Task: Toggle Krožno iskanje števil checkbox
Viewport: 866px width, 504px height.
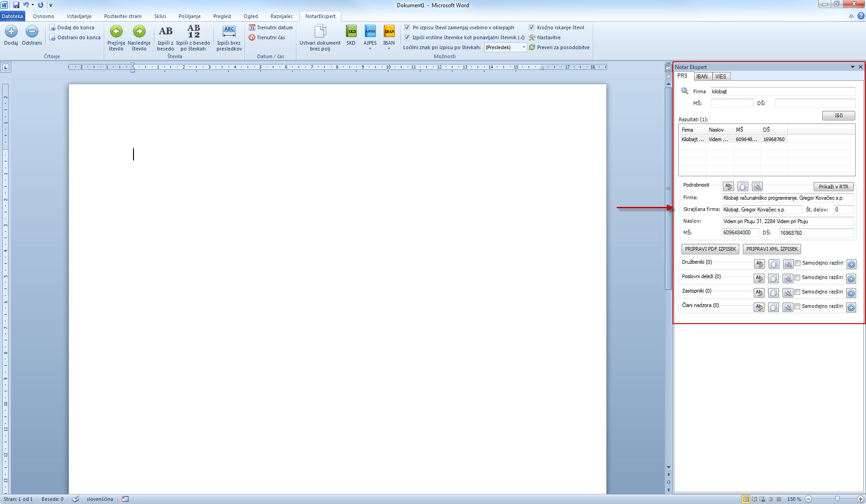Action: coord(532,27)
